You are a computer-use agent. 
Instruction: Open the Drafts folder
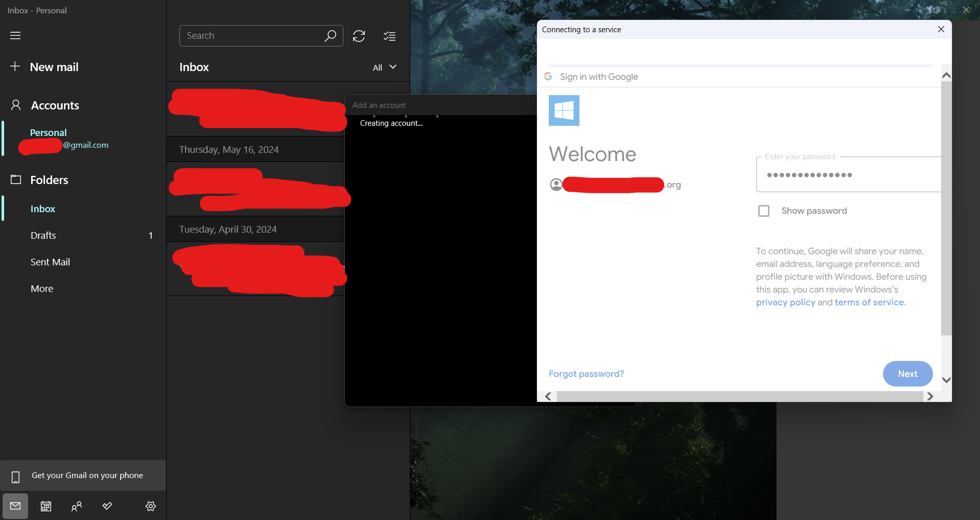tap(43, 235)
